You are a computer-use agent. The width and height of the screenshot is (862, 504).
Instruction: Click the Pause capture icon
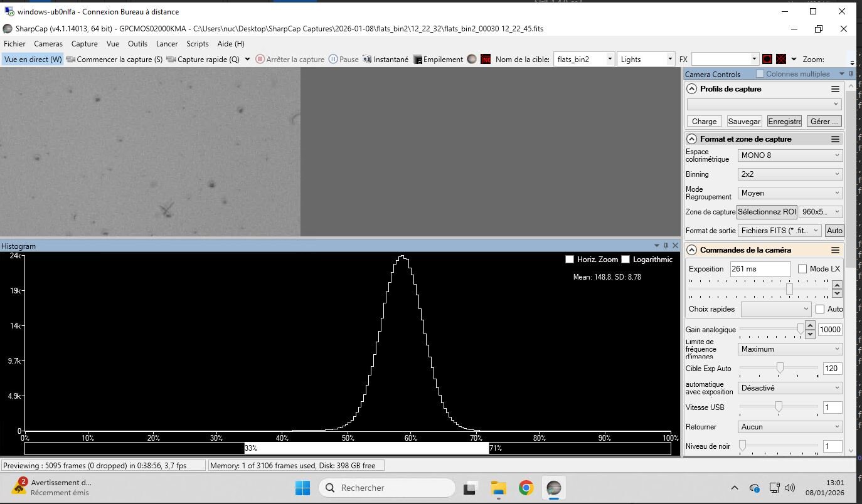[x=333, y=60]
